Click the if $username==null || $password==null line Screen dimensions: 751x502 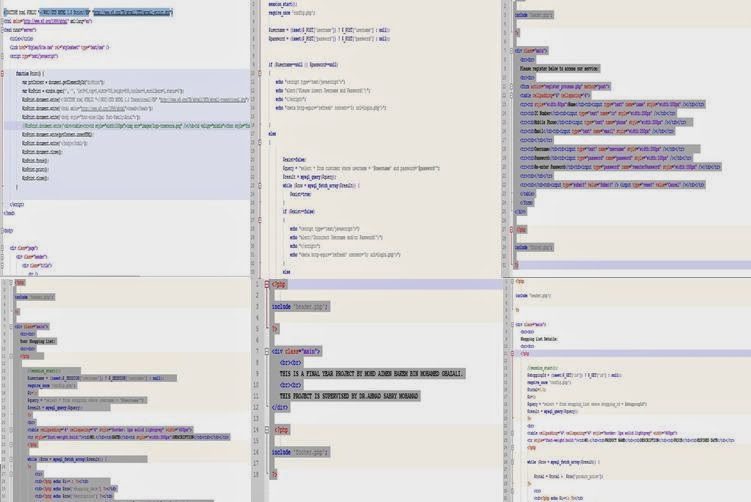303,64
